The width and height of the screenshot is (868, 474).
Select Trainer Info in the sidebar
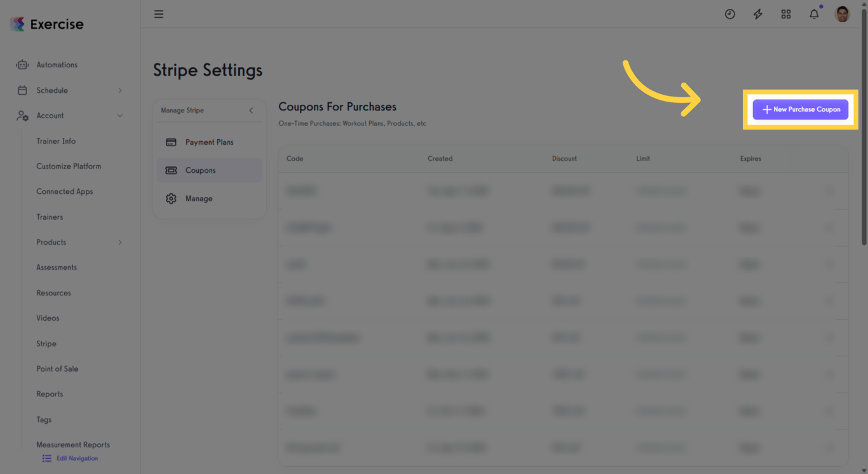55,141
